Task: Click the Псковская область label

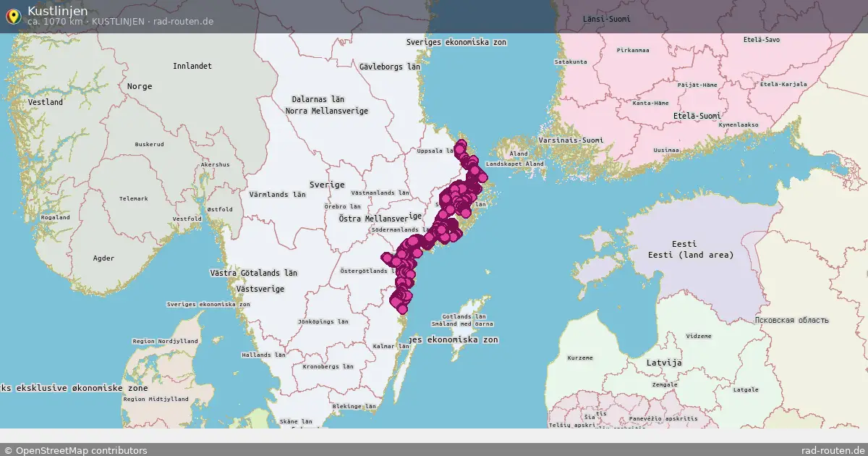Action: (x=791, y=320)
